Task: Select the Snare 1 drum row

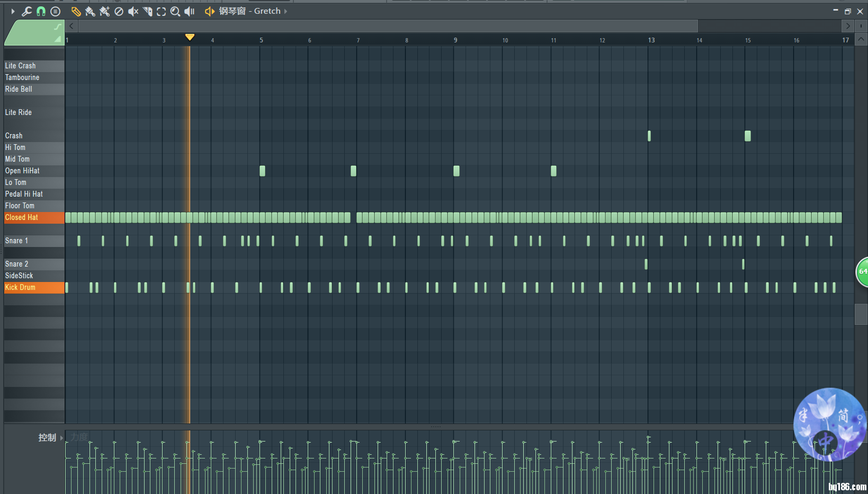Action: [x=34, y=241]
